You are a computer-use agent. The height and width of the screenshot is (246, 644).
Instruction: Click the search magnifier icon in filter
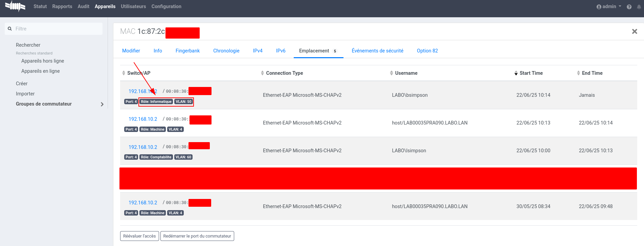10,29
